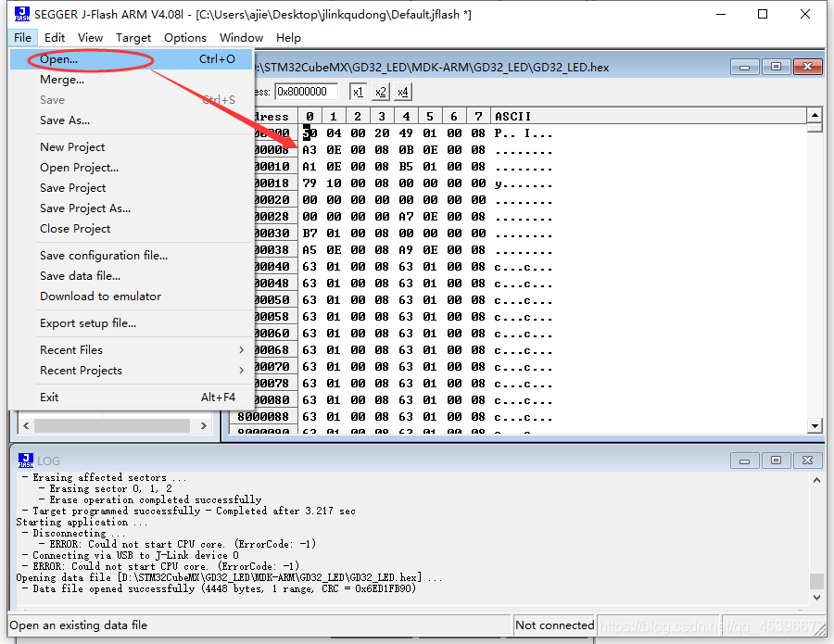Click 'Erasing sector 0, 1, 2' log line
This screenshot has height=644, width=834.
[105, 488]
